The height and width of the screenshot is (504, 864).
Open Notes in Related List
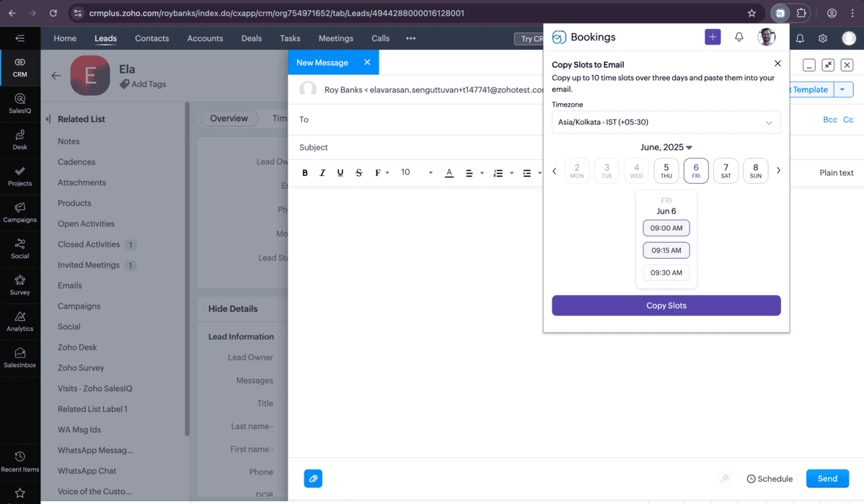coord(69,141)
